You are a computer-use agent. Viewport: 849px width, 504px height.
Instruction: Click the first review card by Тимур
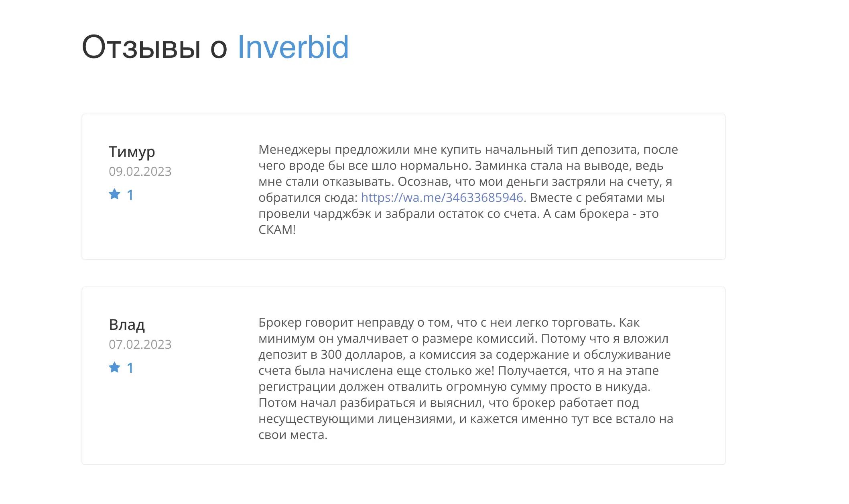404,187
